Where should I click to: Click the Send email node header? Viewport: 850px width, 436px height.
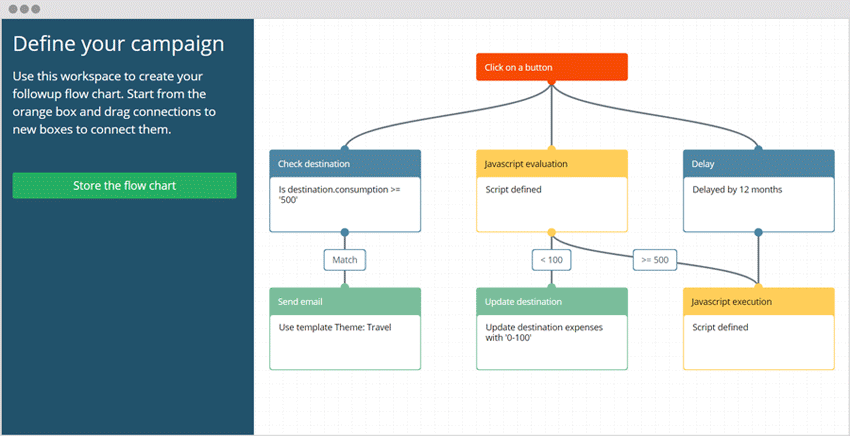345,301
